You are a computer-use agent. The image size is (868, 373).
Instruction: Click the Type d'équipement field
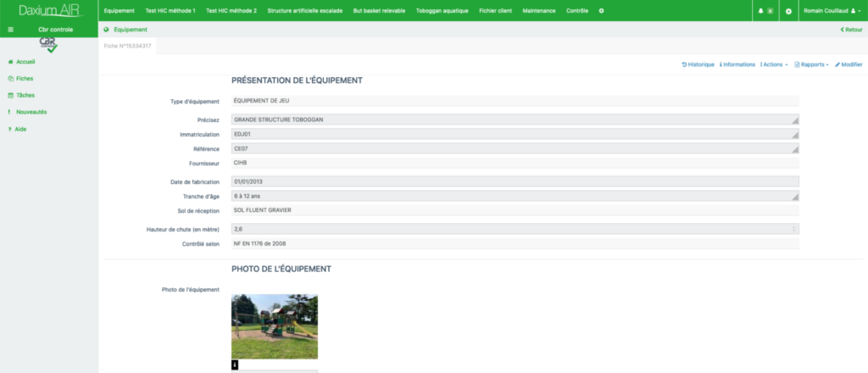[515, 101]
